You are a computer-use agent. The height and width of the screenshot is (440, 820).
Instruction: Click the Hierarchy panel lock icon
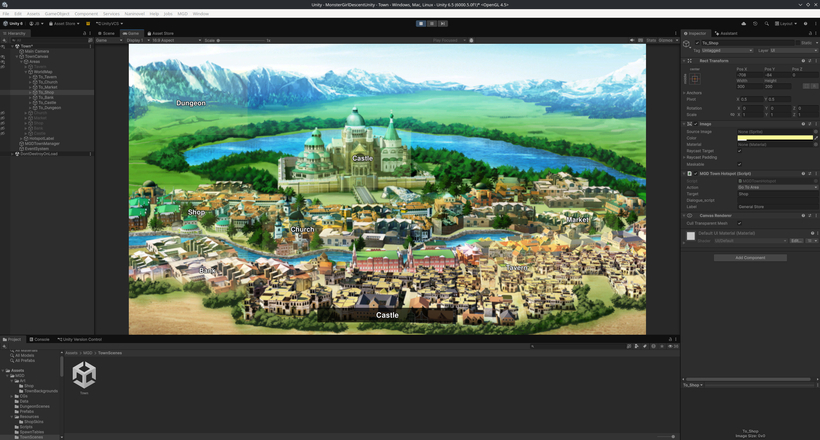84,33
